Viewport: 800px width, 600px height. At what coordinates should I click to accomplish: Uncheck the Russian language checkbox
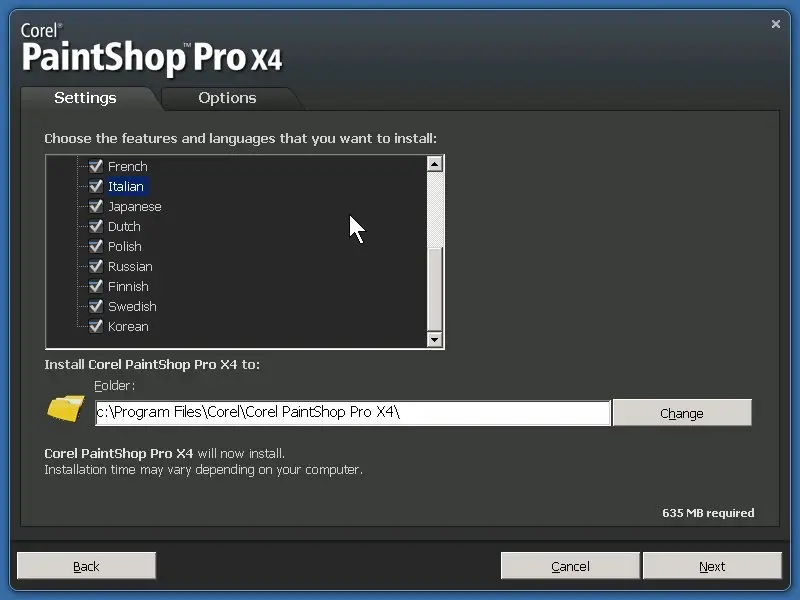click(x=96, y=266)
